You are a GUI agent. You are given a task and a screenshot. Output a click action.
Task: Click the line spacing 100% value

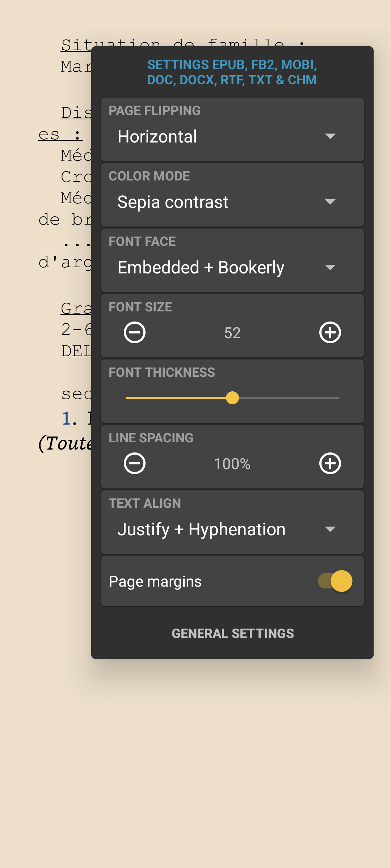232,464
